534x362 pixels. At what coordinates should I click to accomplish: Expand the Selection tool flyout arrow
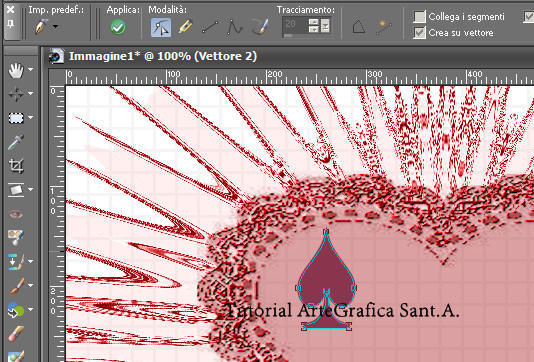[x=31, y=117]
